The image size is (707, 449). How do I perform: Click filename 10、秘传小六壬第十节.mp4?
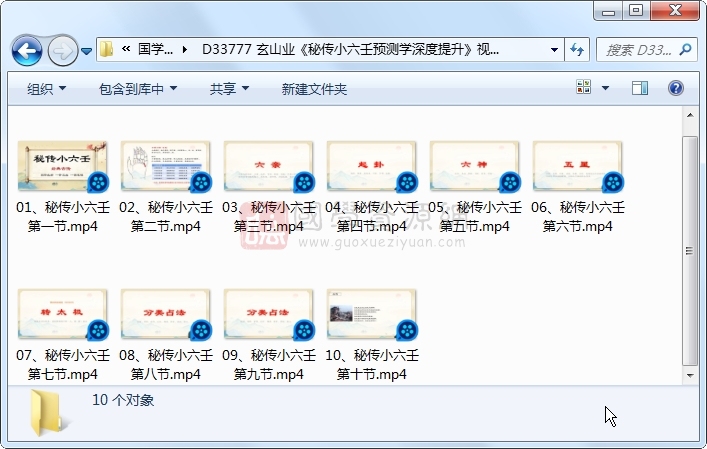(372, 364)
